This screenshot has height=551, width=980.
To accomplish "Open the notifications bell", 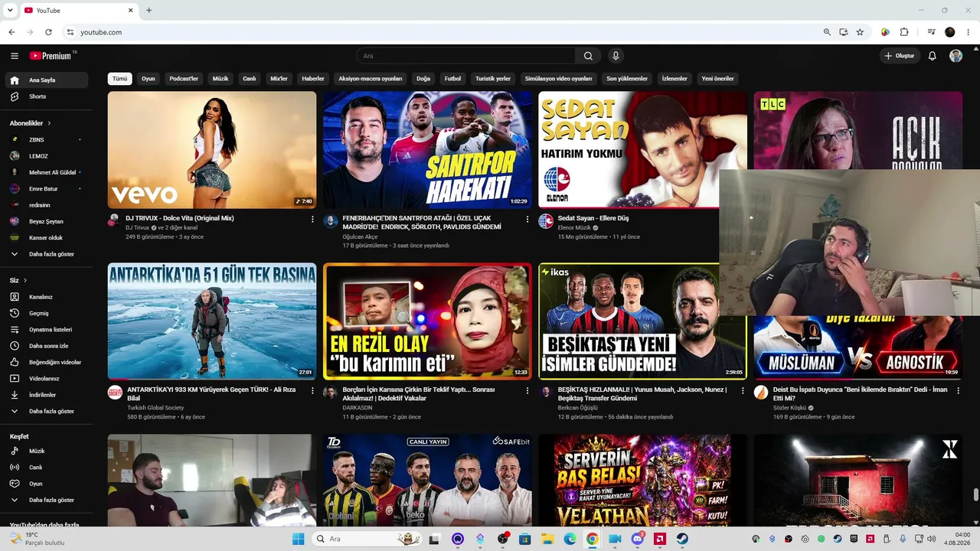I will (932, 56).
